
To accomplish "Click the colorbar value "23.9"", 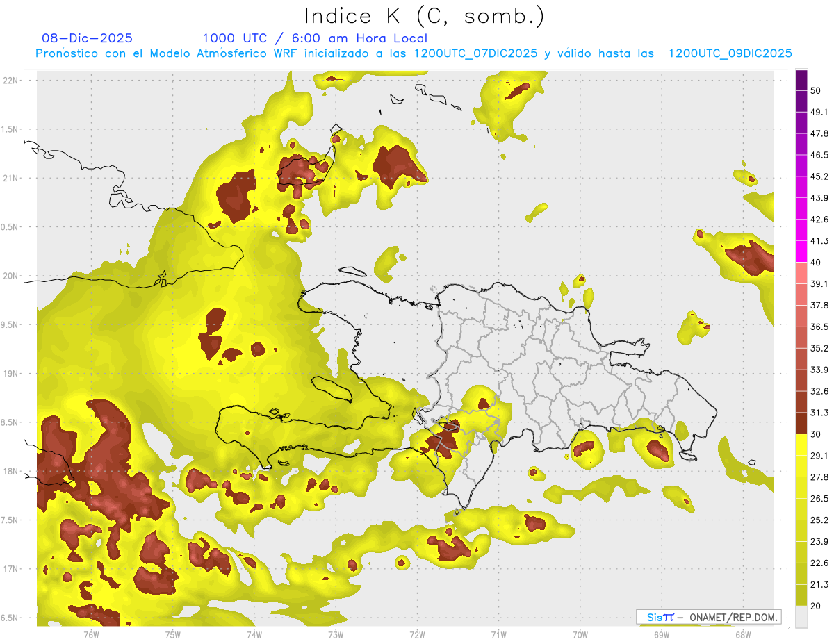I will point(819,542).
